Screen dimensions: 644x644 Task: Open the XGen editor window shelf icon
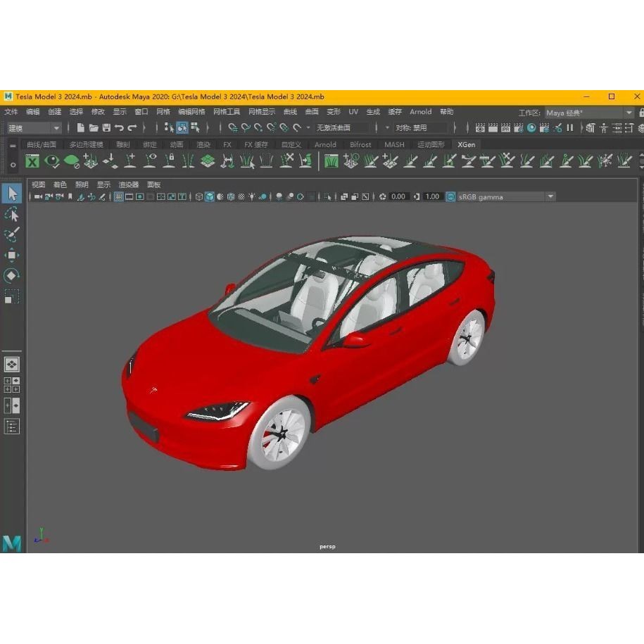(x=32, y=161)
